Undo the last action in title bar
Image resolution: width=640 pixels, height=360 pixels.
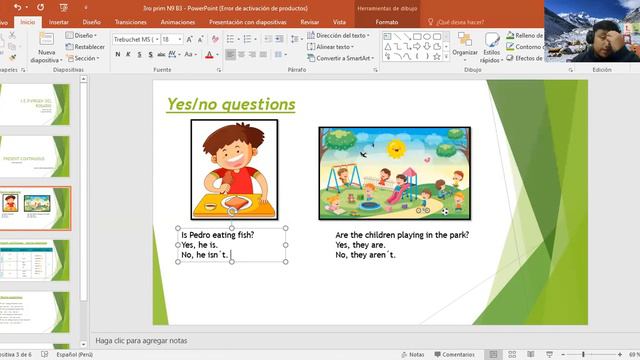(x=18, y=7)
